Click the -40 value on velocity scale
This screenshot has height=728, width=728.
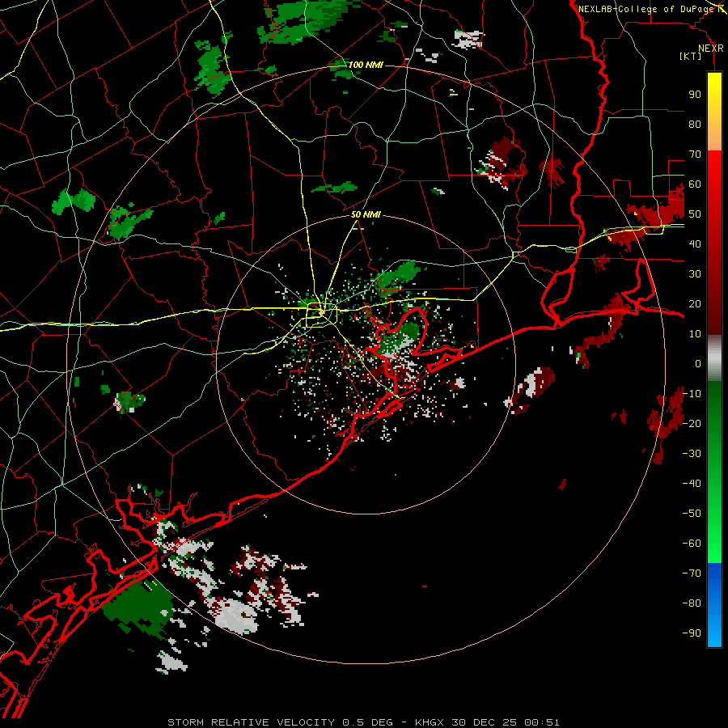tap(692, 484)
